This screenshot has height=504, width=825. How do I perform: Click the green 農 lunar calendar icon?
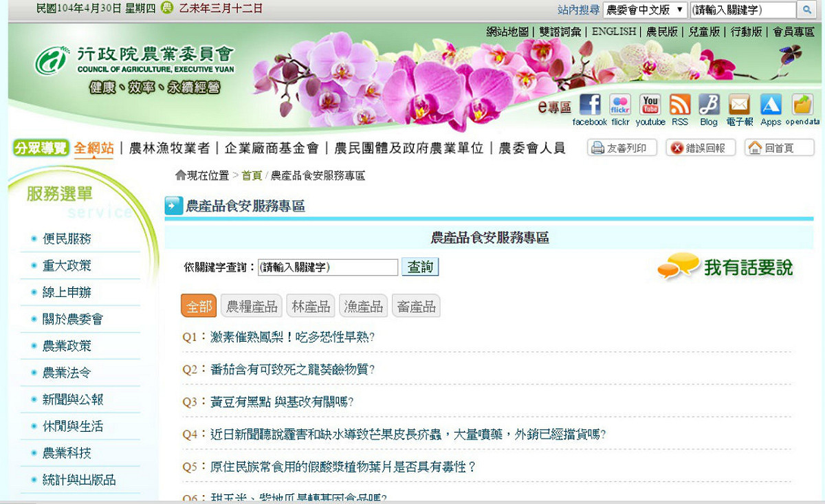click(167, 8)
